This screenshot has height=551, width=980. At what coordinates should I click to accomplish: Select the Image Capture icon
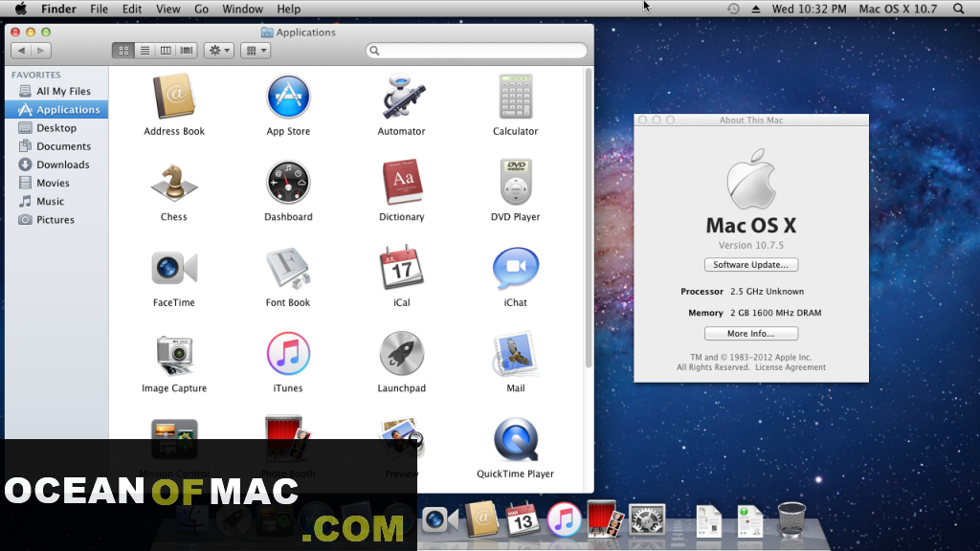tap(174, 354)
